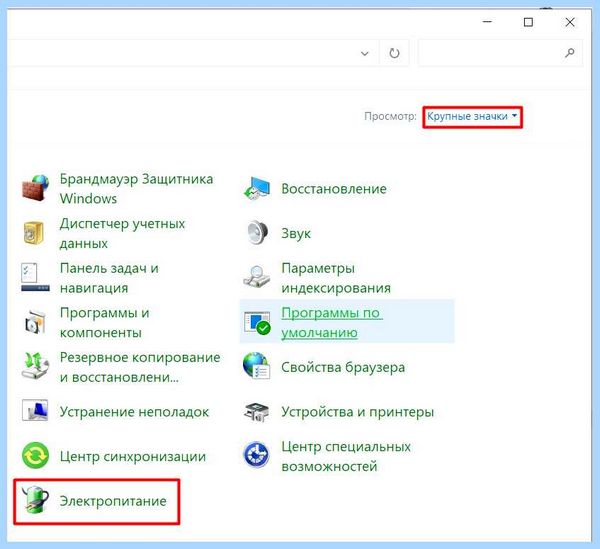The height and width of the screenshot is (549, 600).
Task: Maximize the Control Panel window
Action: point(528,22)
